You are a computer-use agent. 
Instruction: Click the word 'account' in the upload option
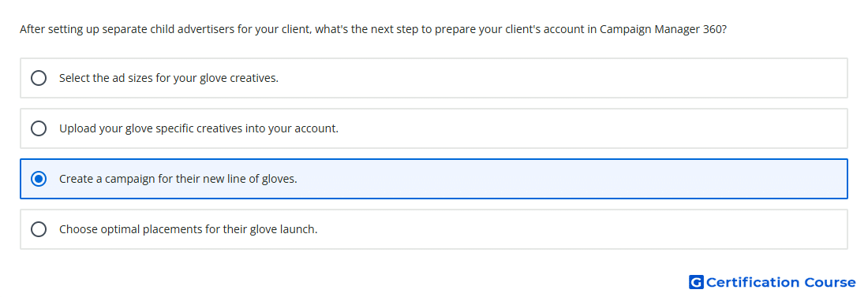316,129
